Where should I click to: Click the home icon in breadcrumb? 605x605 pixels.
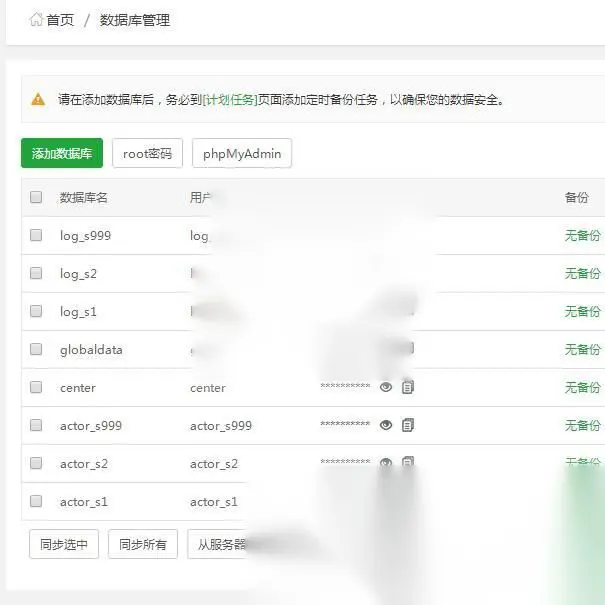pyautogui.click(x=36, y=19)
